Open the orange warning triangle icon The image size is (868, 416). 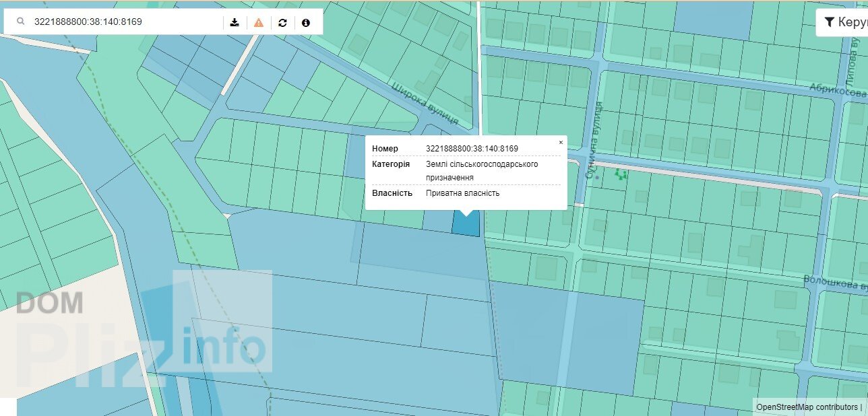tap(259, 22)
